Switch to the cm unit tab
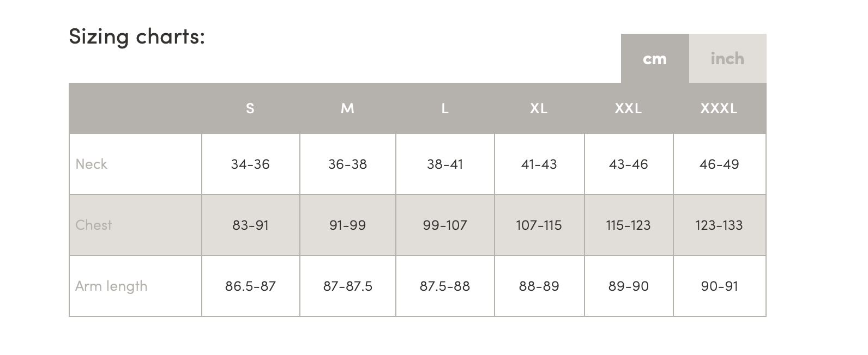 [654, 59]
